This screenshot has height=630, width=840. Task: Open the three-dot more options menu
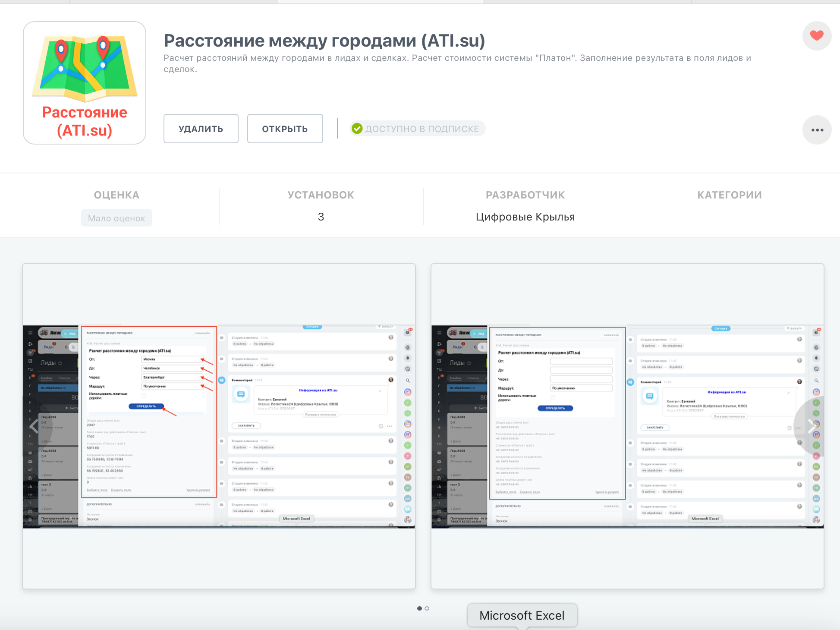click(x=817, y=130)
